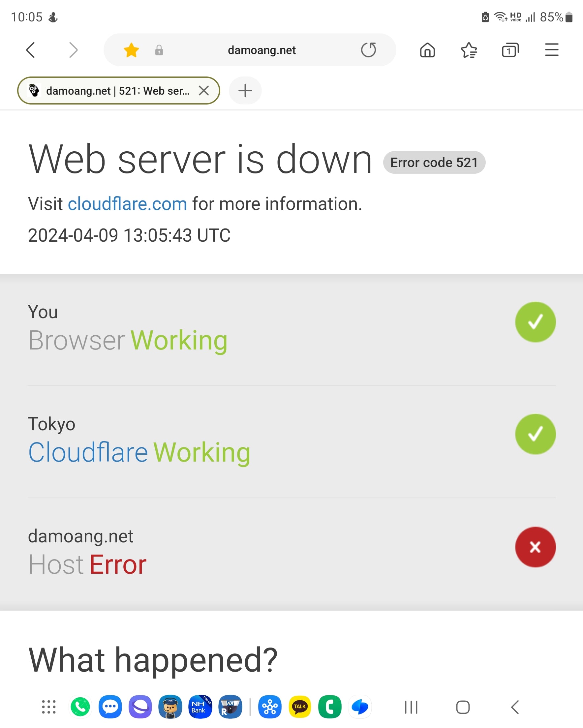Tap the Host Error status text
Image resolution: width=583 pixels, height=728 pixels.
pos(87,564)
